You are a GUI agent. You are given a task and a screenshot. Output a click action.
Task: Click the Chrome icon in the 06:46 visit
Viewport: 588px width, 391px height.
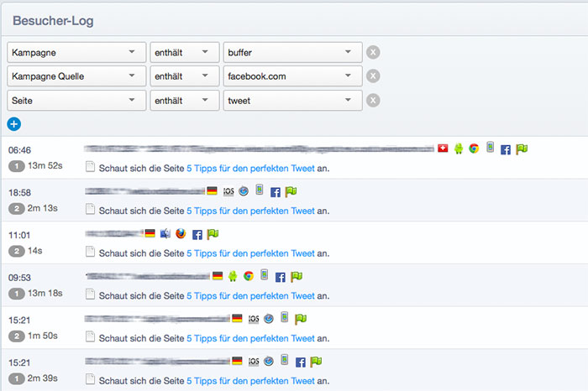[x=474, y=149]
